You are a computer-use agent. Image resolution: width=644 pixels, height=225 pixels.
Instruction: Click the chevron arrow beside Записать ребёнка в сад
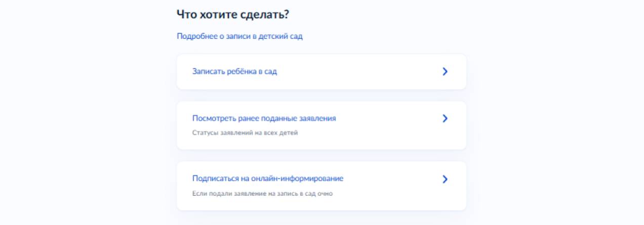(445, 72)
